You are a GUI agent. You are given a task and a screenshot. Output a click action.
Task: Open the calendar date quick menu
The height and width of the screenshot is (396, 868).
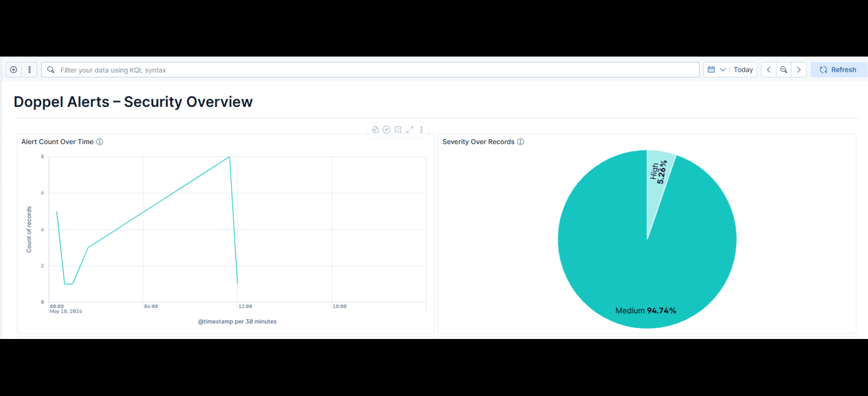click(716, 70)
